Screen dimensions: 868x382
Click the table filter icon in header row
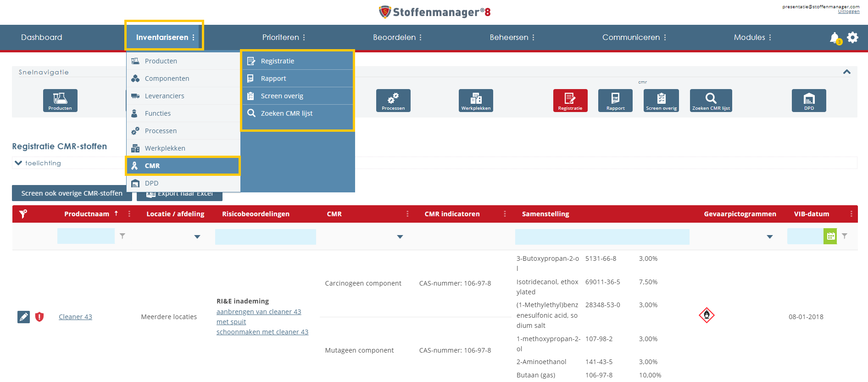23,214
